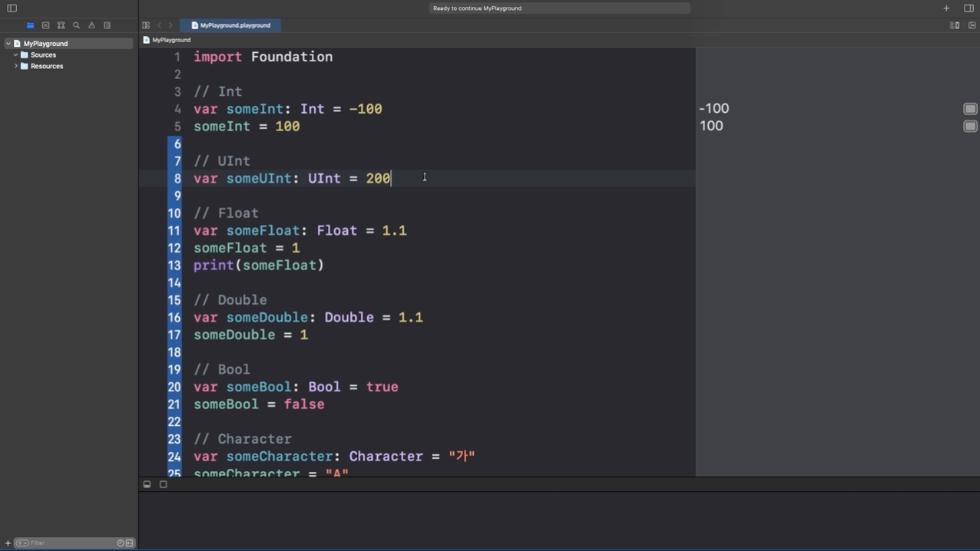Open the Issue navigator warning icon
980x551 pixels.
[91, 25]
